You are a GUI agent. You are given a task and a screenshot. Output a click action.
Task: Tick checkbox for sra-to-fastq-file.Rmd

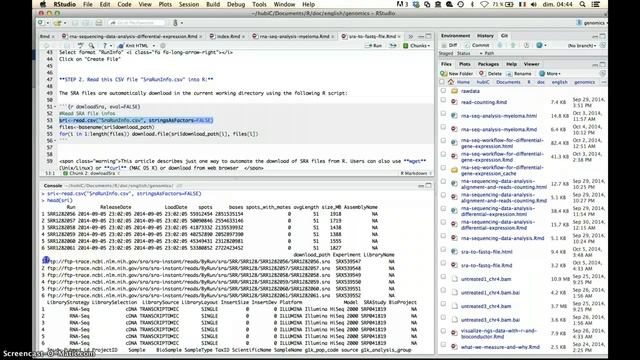click(443, 263)
